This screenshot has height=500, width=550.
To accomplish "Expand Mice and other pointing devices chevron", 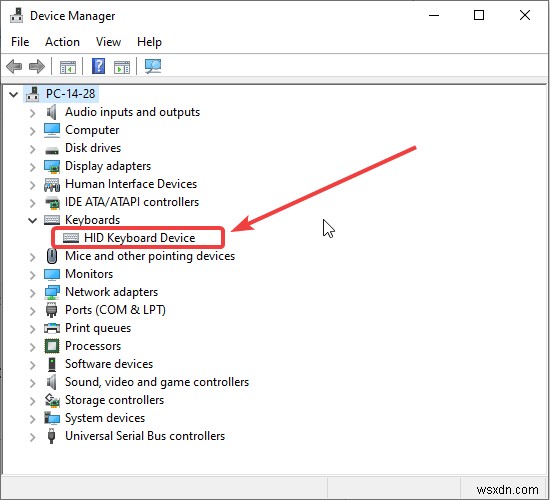I will tap(33, 257).
